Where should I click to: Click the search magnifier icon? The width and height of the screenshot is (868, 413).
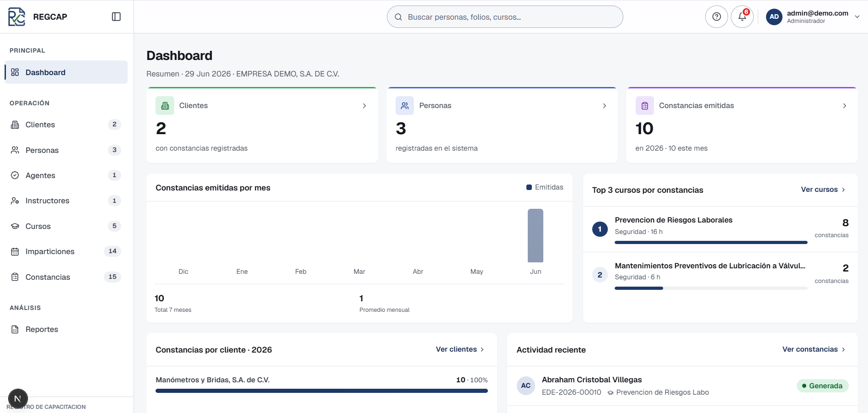pos(398,17)
